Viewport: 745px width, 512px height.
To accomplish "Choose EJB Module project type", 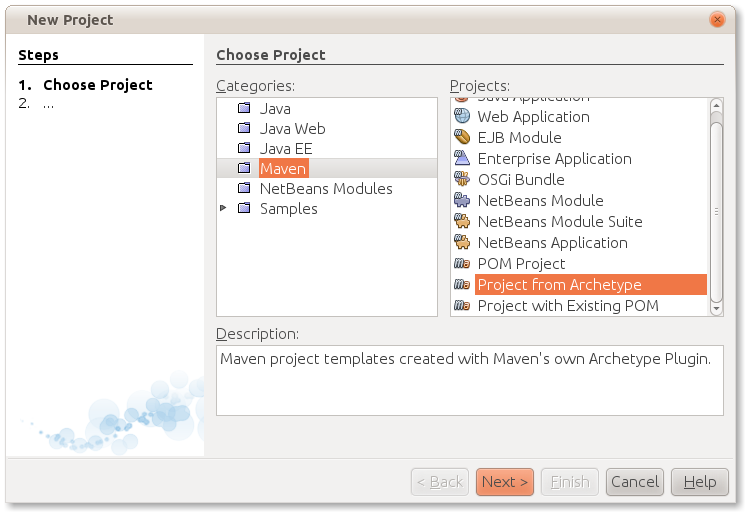I will tap(519, 137).
